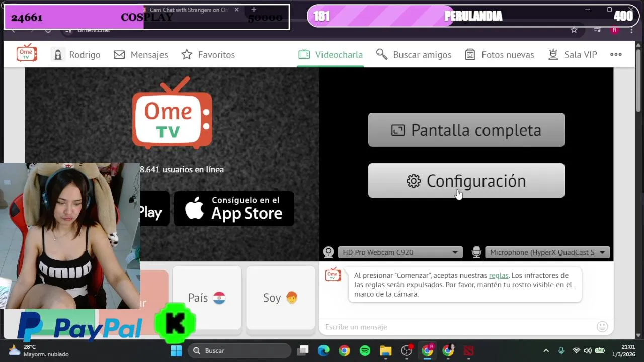Expand the HD Pro Webcam C920 dropdown

point(400,252)
